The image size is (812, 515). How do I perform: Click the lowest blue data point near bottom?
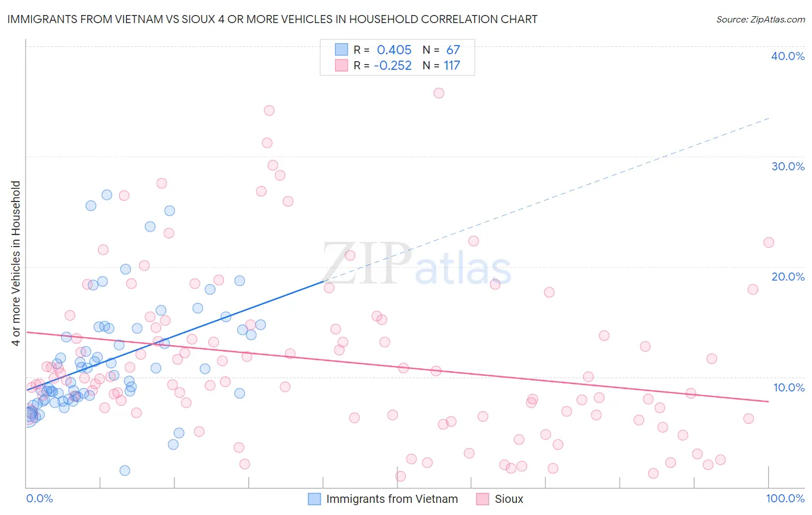coord(125,471)
